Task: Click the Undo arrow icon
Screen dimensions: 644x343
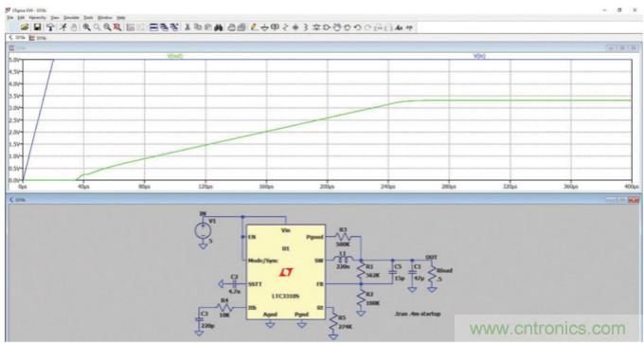Action: 357,27
